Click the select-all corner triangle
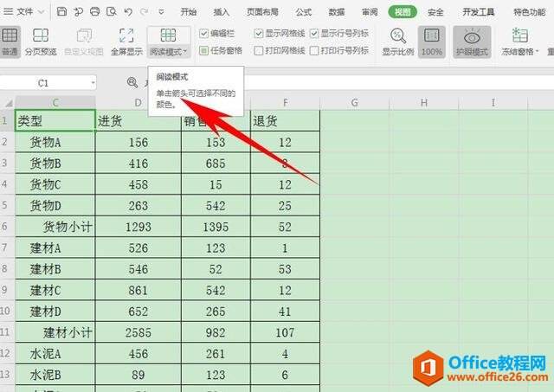This screenshot has width=554, height=392. [9, 102]
